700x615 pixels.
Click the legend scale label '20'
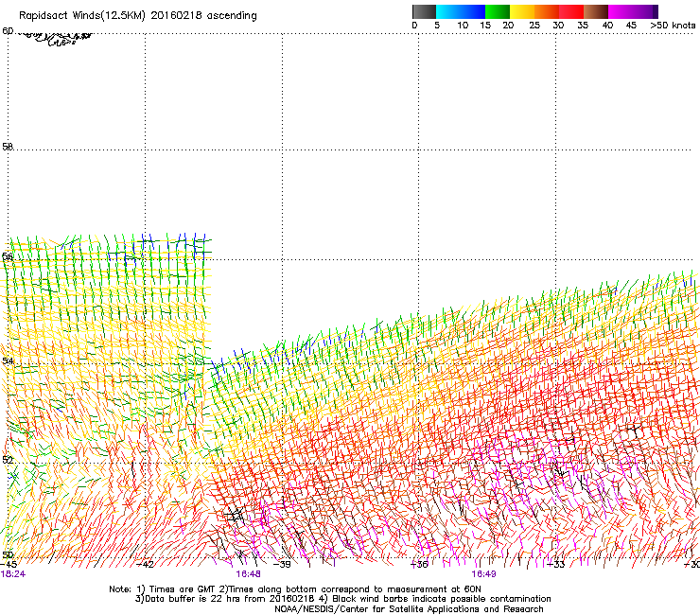pos(508,26)
